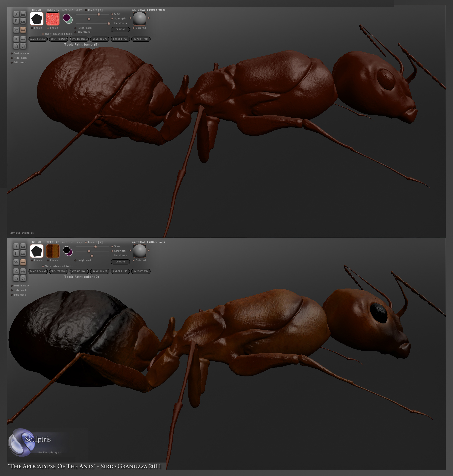Click the purple foreground color swatch
Screen dimensions: 453x476
tap(66, 18)
